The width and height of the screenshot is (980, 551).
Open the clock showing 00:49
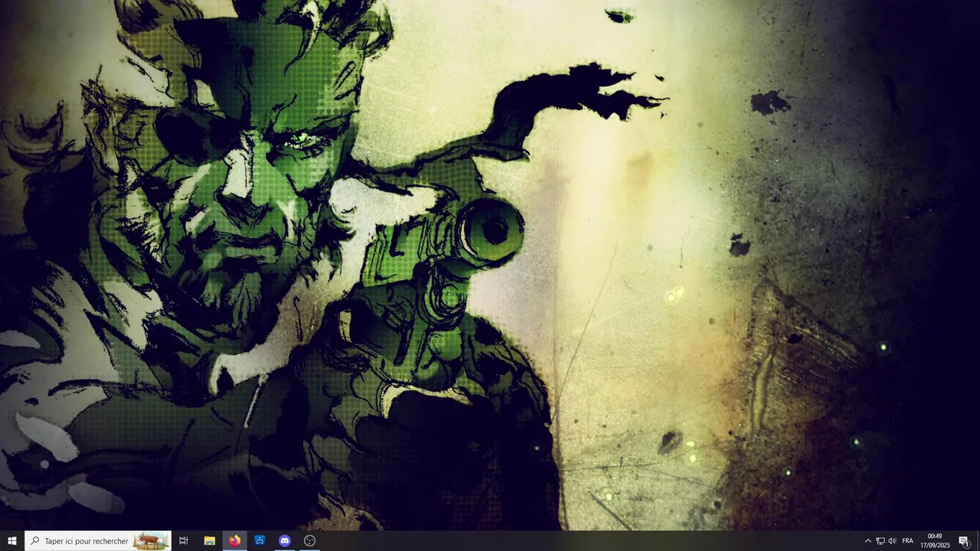[x=935, y=541]
